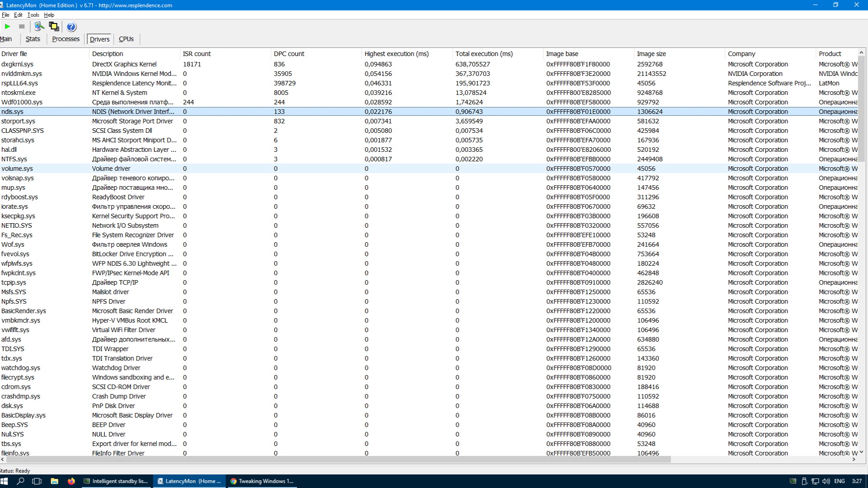Click the volume speaker tray icon

tap(826, 481)
